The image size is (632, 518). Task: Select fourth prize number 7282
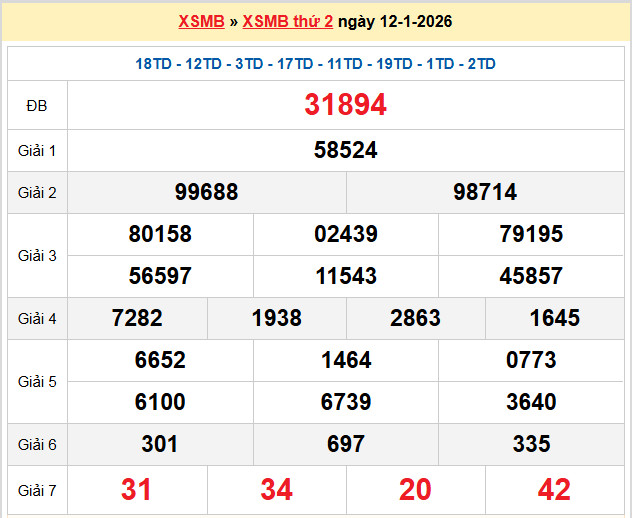(x=137, y=318)
